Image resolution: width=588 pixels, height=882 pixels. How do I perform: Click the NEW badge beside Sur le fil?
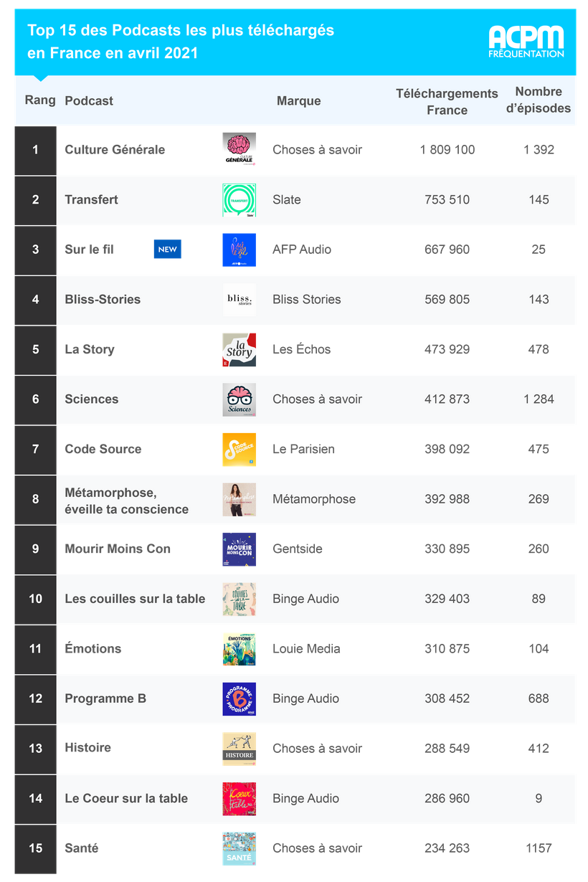click(167, 250)
